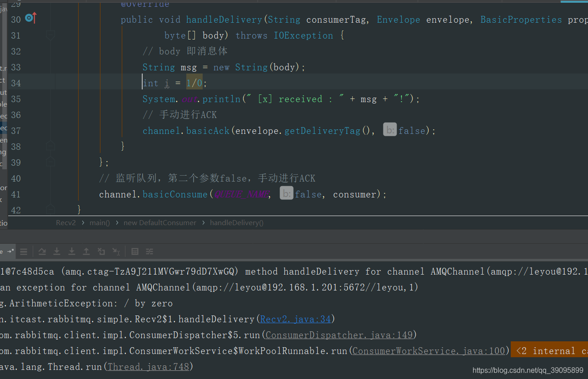Click the 'b:' inlay hint on line 37
Screen dimensions: 588x379
[x=390, y=131]
